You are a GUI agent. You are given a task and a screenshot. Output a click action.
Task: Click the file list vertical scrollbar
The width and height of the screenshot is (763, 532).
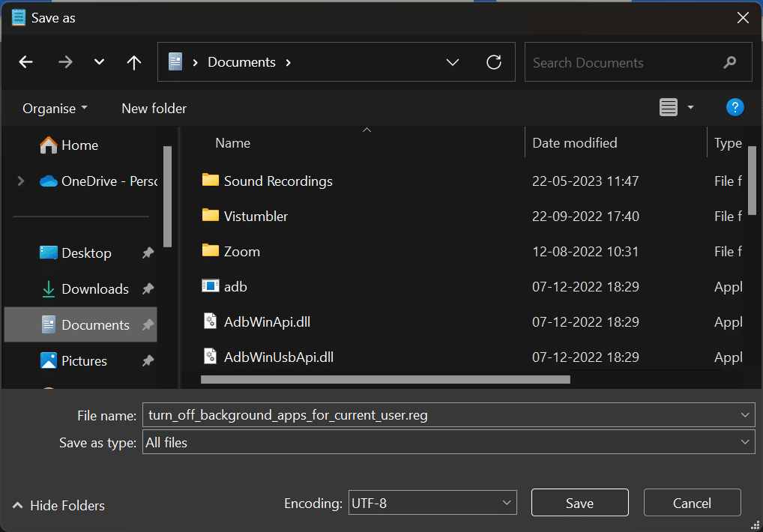point(752,181)
